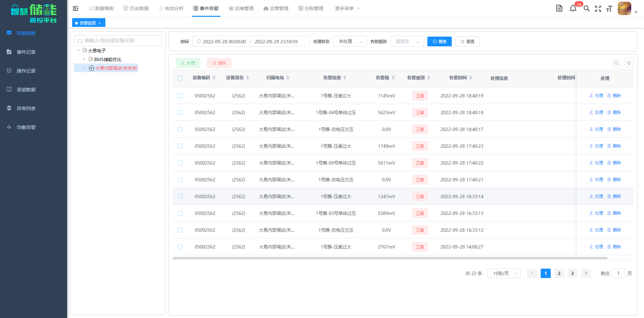Open the 告警级别 dropdown

(x=407, y=42)
